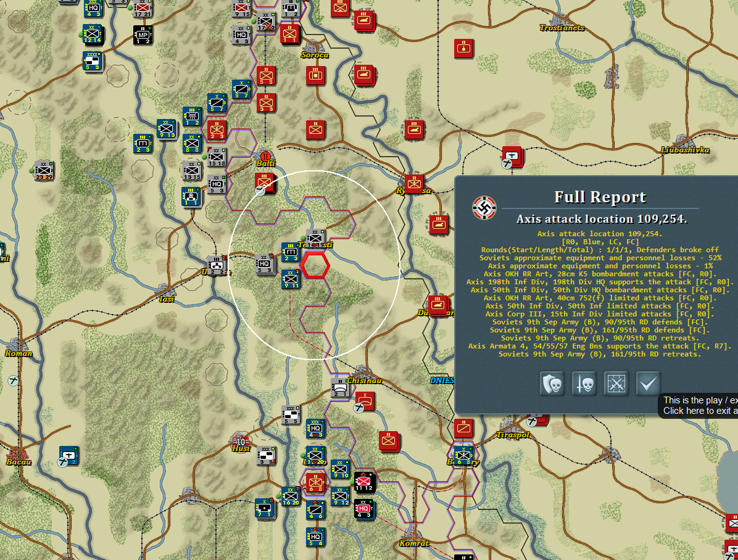Open the defender losses shield-and-skull report
This screenshot has height=560, width=738.
pyautogui.click(x=552, y=384)
